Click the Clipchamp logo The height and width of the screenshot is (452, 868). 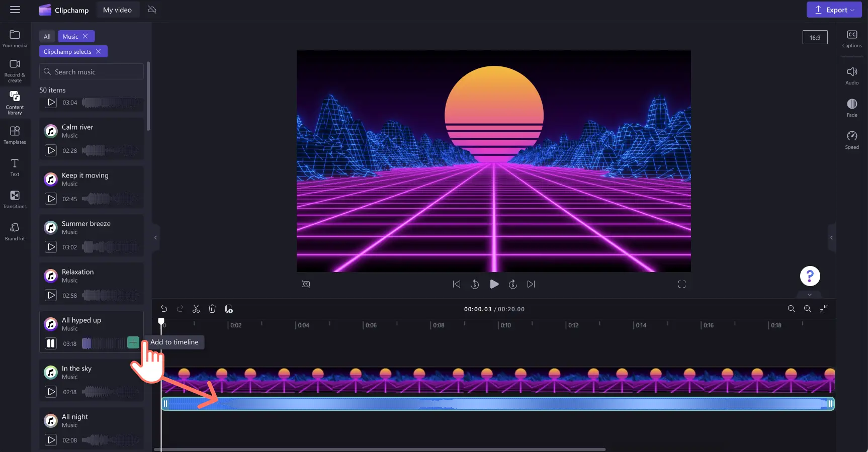pyautogui.click(x=64, y=10)
